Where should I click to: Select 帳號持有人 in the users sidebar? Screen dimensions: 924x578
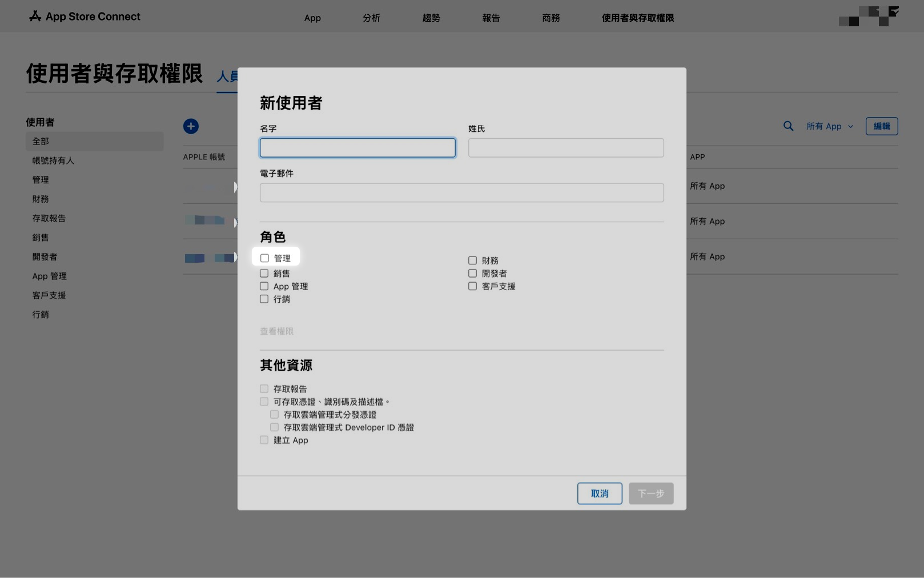[53, 160]
